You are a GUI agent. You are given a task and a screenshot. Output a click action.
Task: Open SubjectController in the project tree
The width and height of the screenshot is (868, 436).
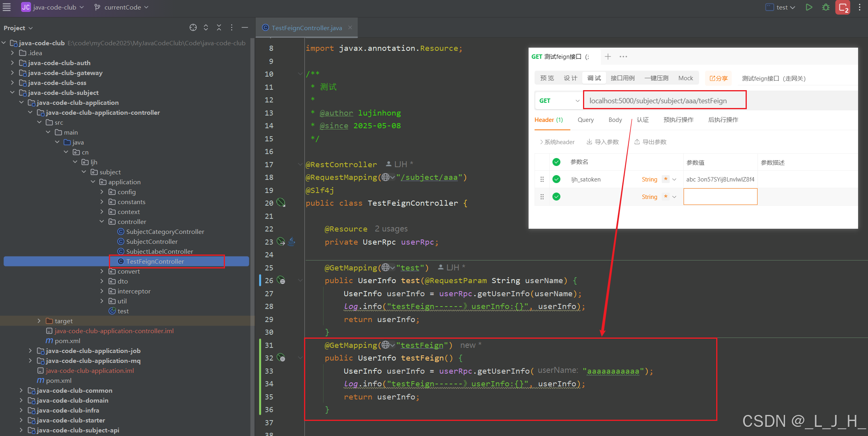coord(152,241)
